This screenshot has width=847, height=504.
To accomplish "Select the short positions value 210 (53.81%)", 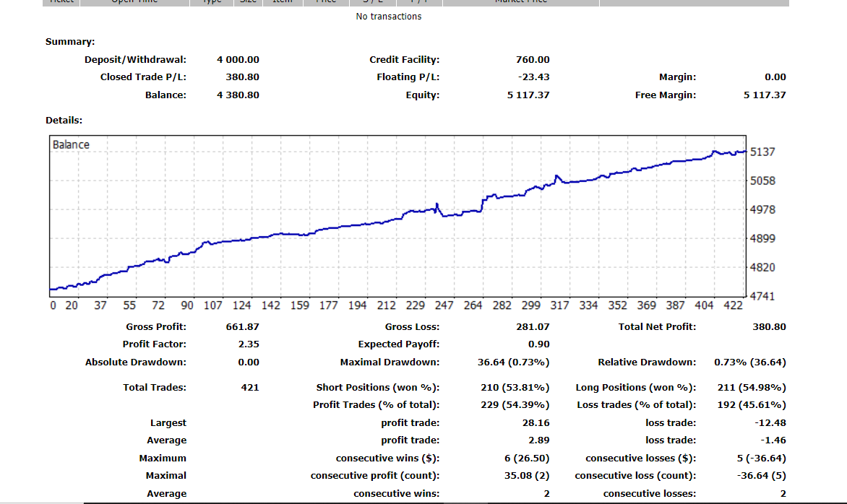I will pyautogui.click(x=515, y=388).
